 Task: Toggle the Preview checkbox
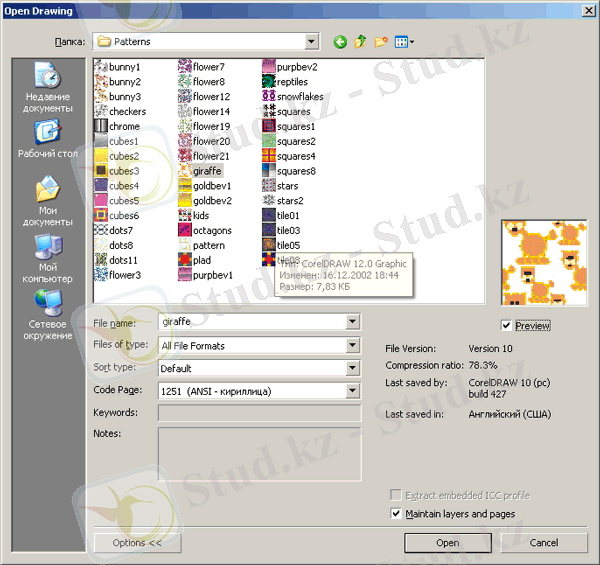[506, 326]
